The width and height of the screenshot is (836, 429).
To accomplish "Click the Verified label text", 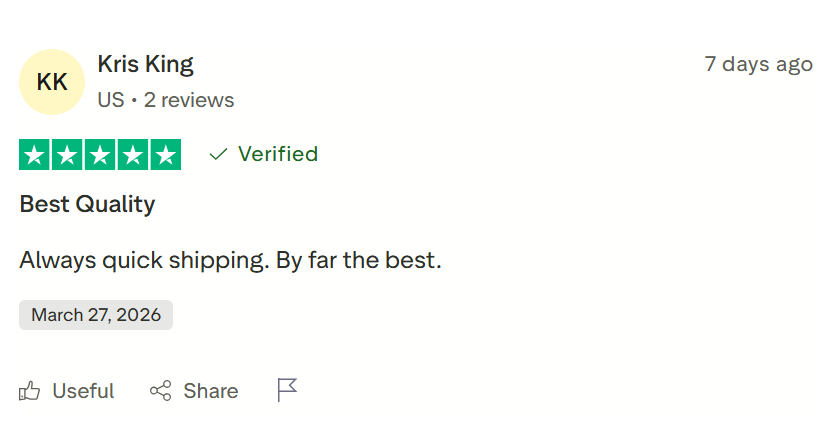I will click(278, 154).
